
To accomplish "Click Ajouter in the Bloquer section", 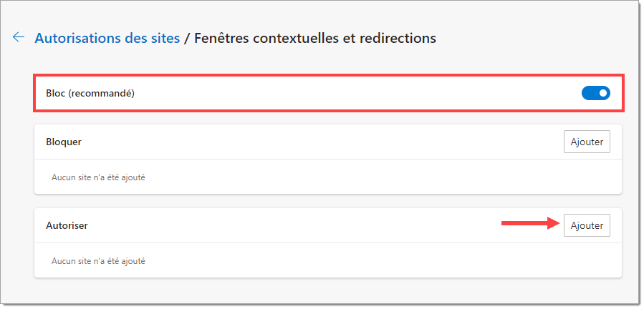I will point(587,142).
